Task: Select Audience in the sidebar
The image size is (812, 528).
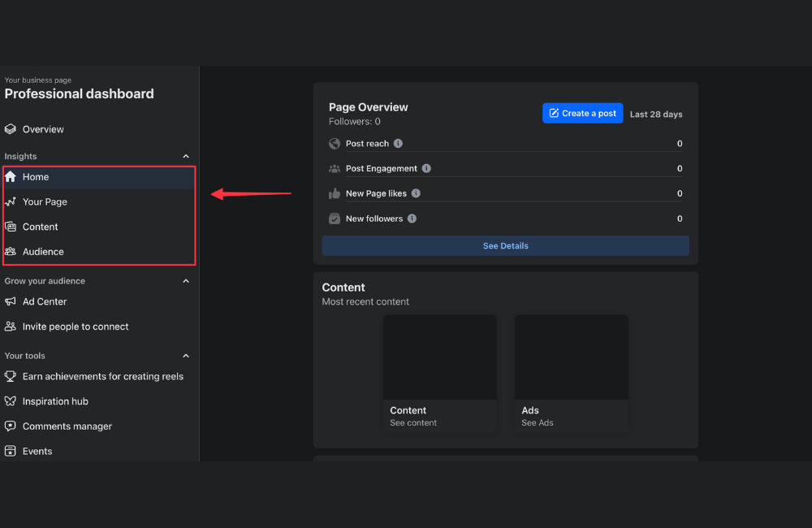Action: 43,252
